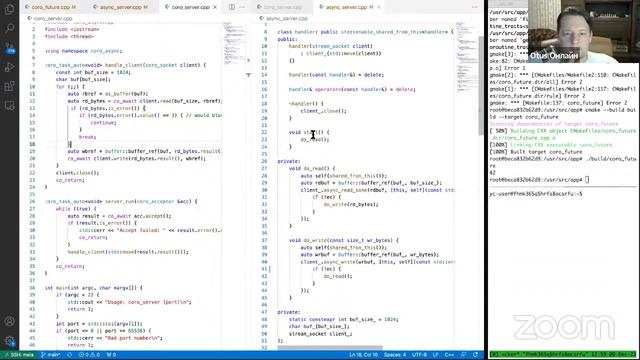Change file encoding via UTF-8
This screenshot has width=640, height=360.
click(x=419, y=355)
